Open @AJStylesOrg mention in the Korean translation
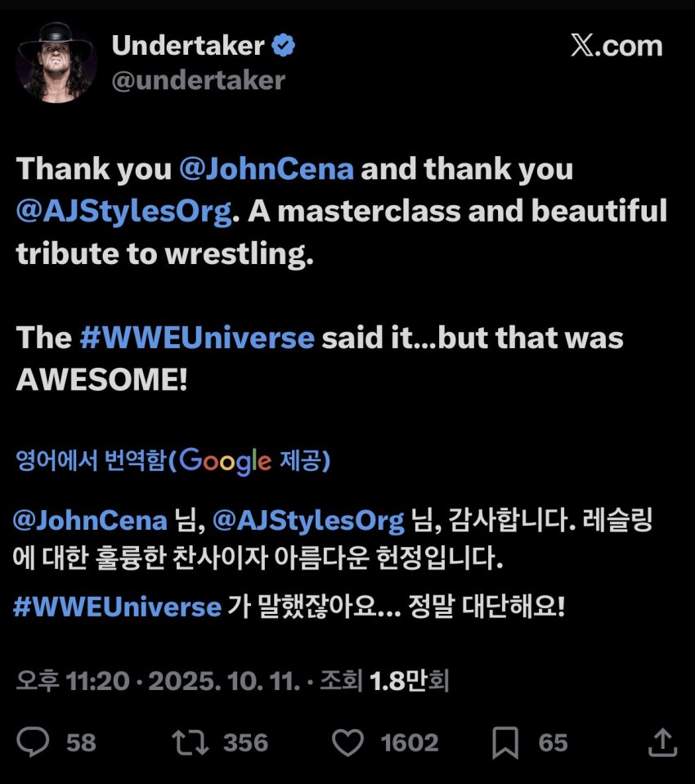The height and width of the screenshot is (784, 695). (308, 520)
